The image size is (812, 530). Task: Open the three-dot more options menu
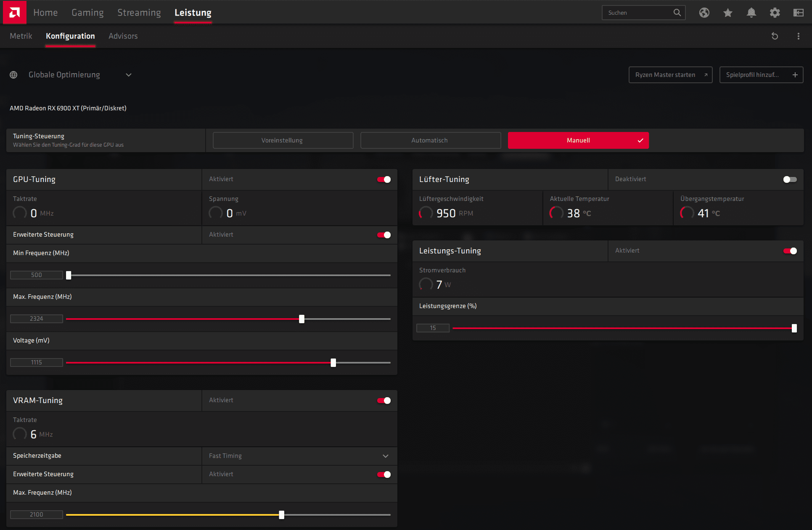click(799, 36)
